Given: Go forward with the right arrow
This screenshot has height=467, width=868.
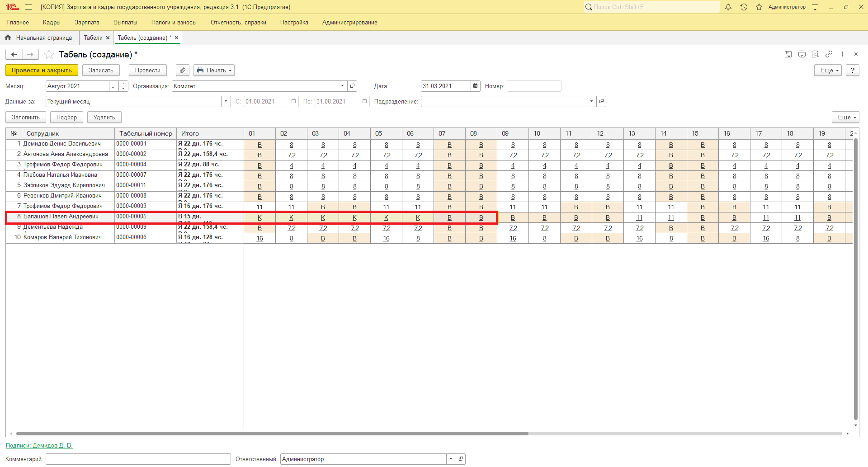Looking at the screenshot, I should (30, 55).
